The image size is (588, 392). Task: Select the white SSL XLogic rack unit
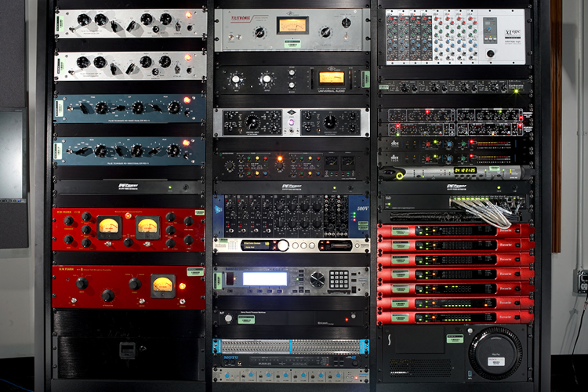click(456, 37)
